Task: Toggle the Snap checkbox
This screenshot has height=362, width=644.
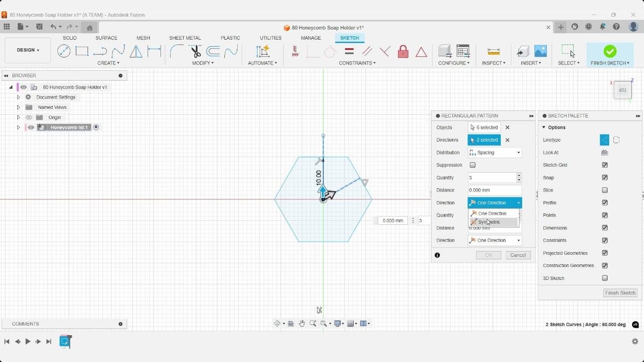Action: (605, 178)
